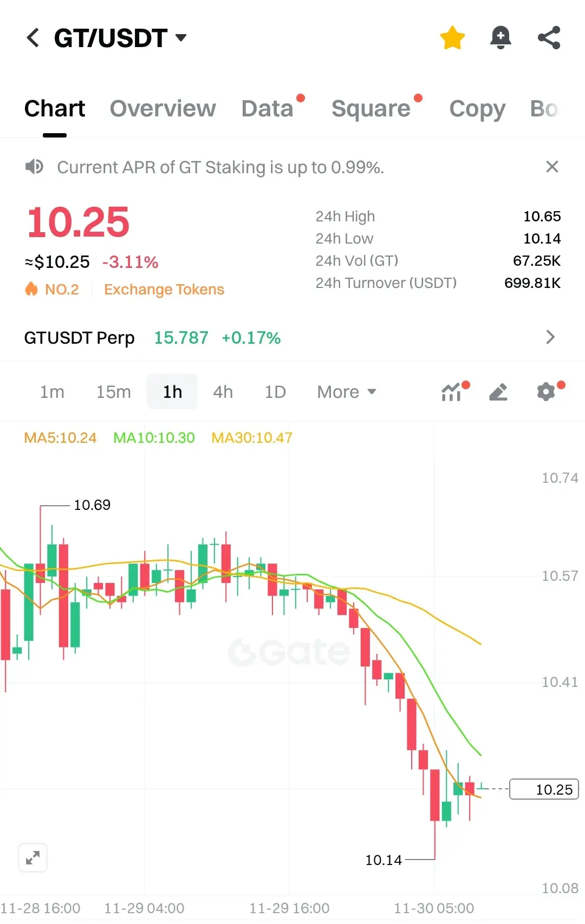
Task: Tap the large red 10.25 price
Action: [79, 222]
